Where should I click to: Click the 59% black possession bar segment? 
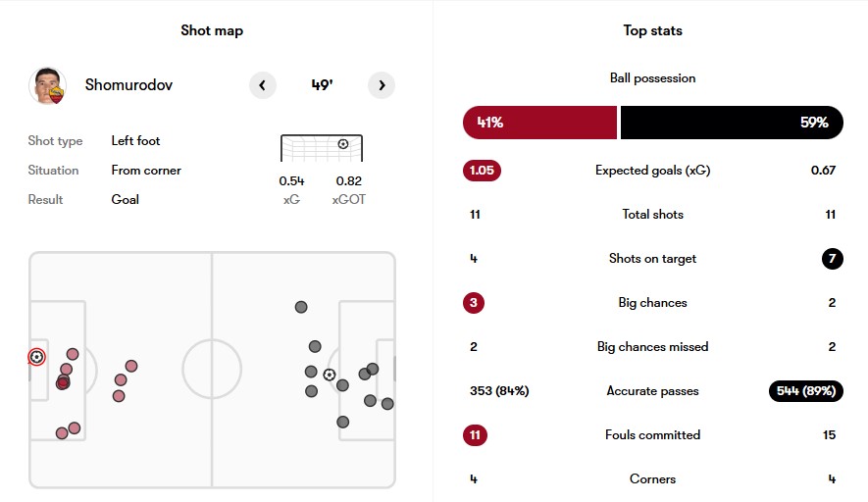(732, 123)
